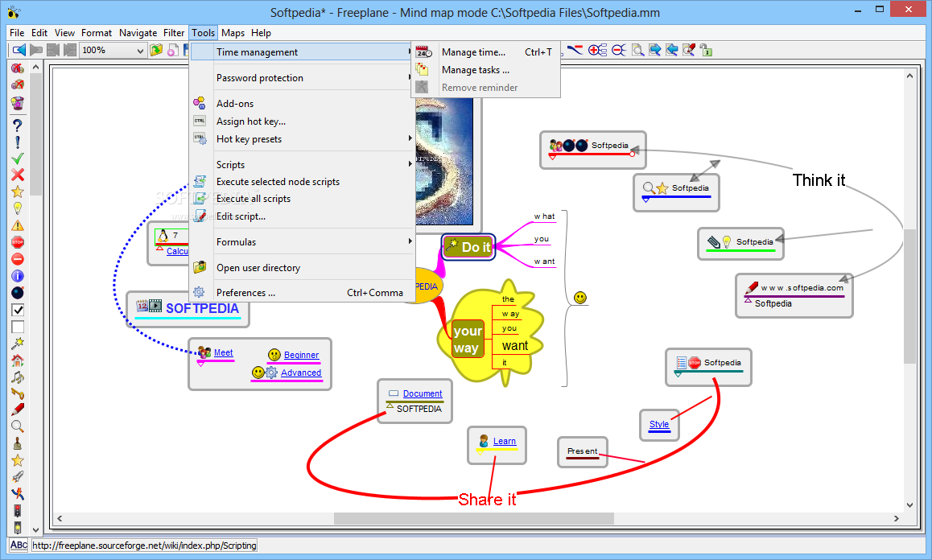Expand the Formulas submenu
The image size is (932, 560).
(x=302, y=242)
